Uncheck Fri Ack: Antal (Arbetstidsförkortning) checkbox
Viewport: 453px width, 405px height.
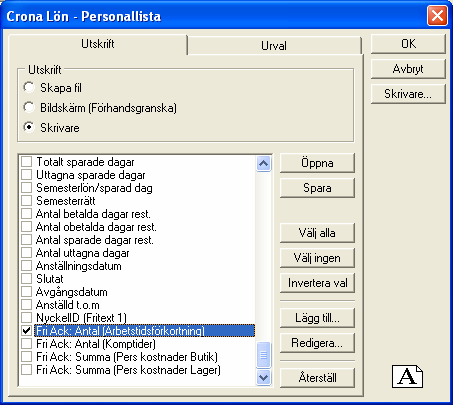[x=26, y=331]
